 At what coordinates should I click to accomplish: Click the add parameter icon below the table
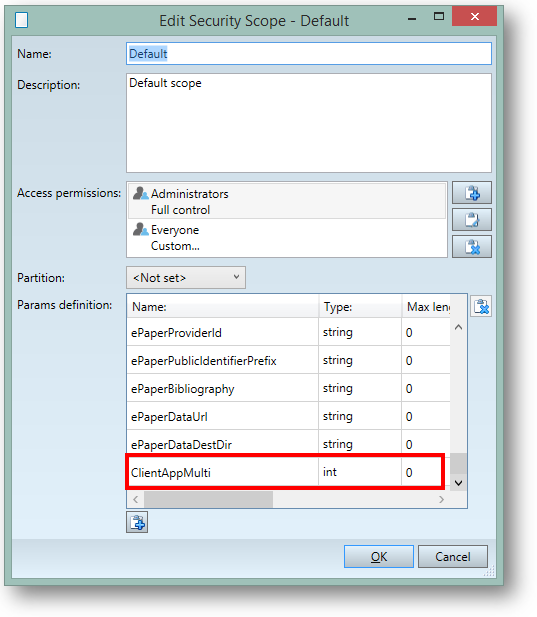point(137,522)
